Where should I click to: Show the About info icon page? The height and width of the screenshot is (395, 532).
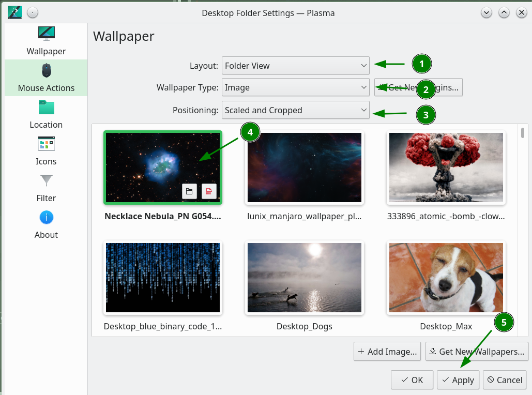pos(46,218)
